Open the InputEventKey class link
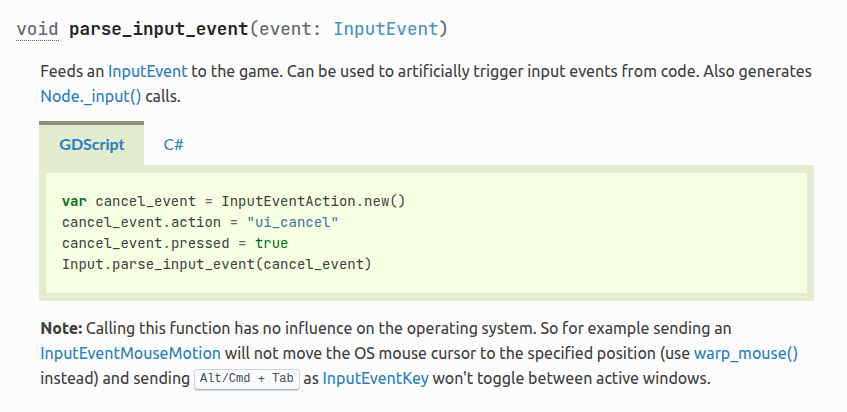The image size is (847, 412). coord(374,379)
